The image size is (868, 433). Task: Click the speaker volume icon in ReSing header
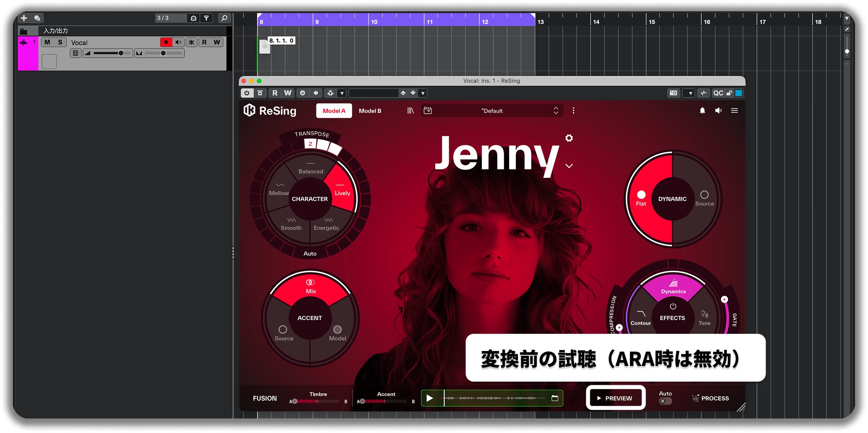click(x=718, y=110)
